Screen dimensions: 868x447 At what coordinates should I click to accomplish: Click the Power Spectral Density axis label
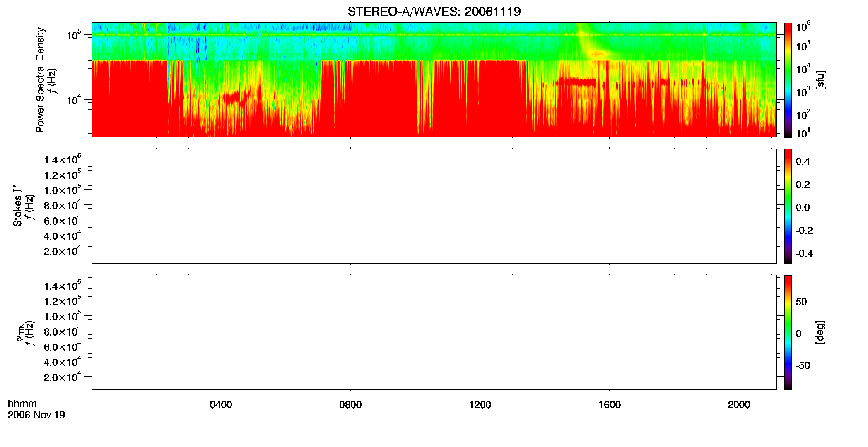(40, 80)
